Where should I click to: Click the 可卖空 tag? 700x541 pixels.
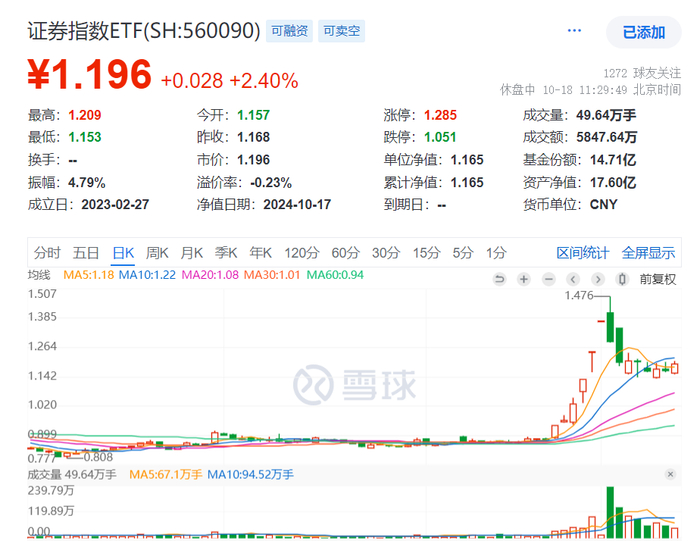tap(342, 31)
